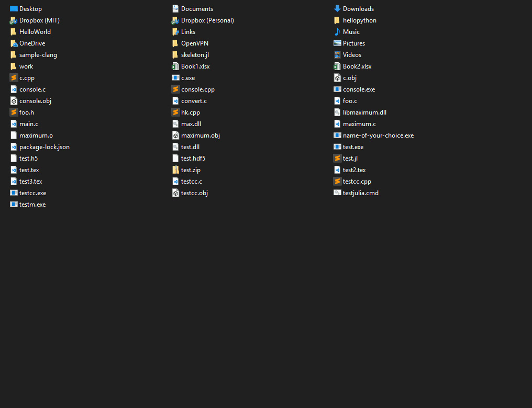Select the file name foo.h
Viewport: 532px width, 408px height.
coord(27,112)
